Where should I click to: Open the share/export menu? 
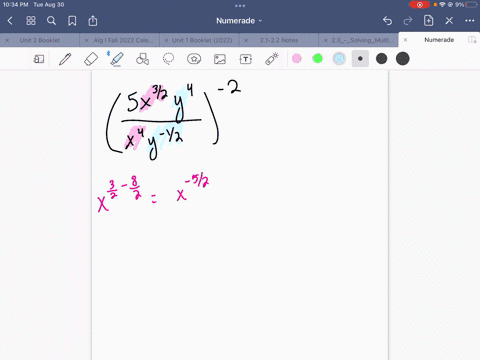click(x=93, y=21)
